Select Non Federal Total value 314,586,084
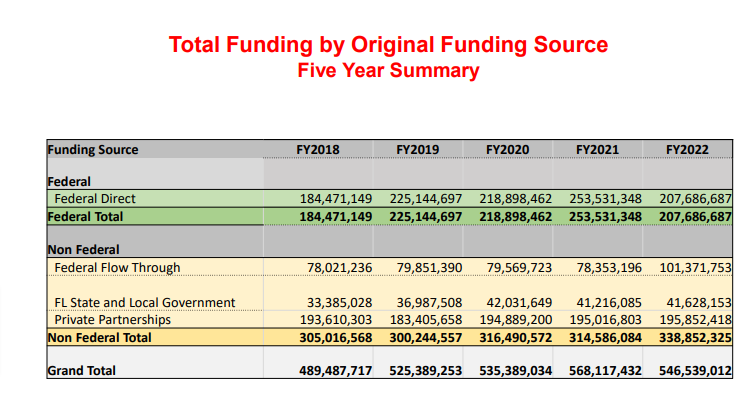749x394 pixels. pos(605,338)
